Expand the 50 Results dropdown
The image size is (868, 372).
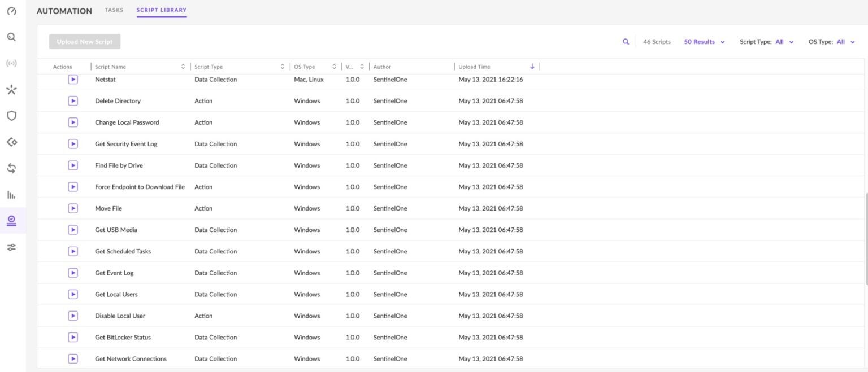pyautogui.click(x=704, y=42)
